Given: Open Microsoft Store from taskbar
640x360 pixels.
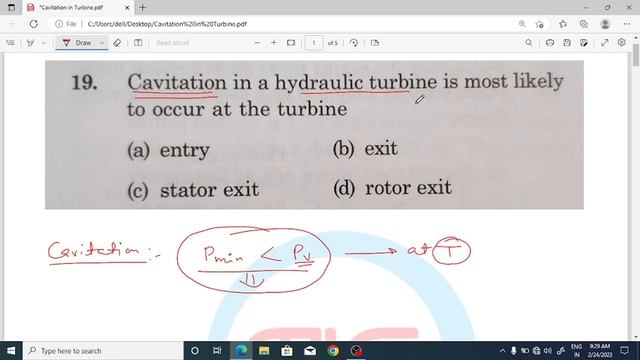Looking at the screenshot, I should 287,351.
